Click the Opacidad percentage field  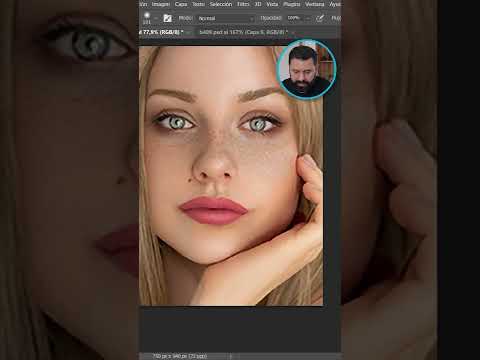tap(294, 18)
